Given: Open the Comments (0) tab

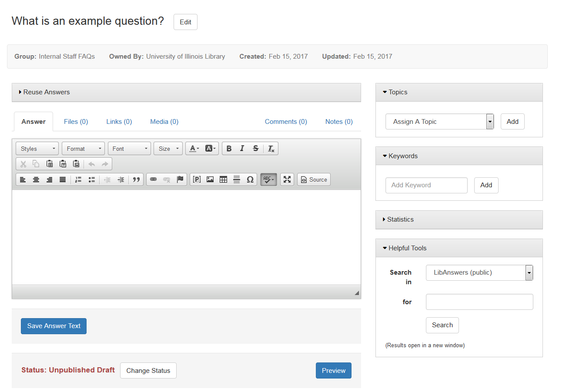Looking at the screenshot, I should [x=286, y=122].
